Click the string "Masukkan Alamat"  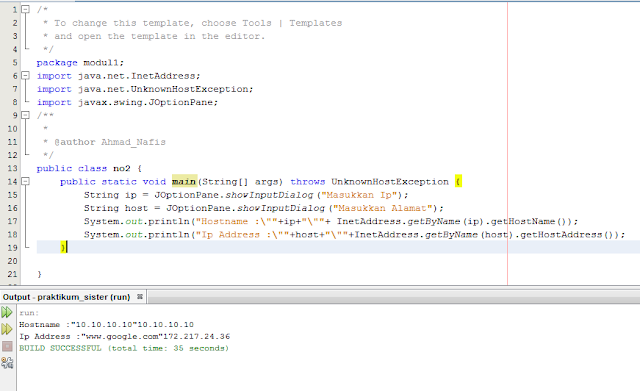point(382,208)
